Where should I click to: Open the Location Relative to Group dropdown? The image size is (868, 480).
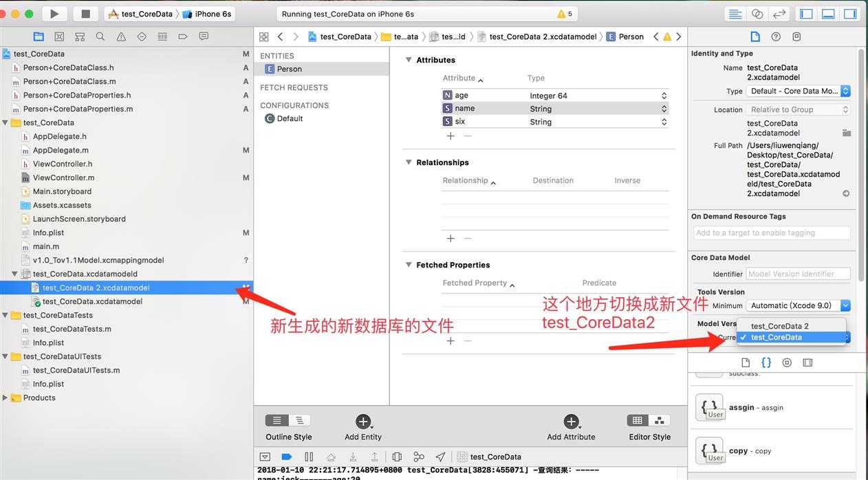pos(799,109)
